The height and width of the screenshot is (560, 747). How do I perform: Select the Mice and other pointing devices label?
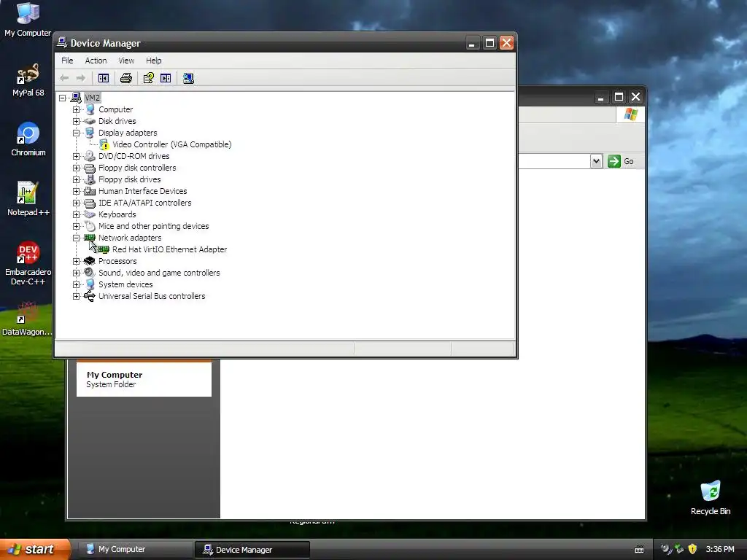click(x=154, y=226)
